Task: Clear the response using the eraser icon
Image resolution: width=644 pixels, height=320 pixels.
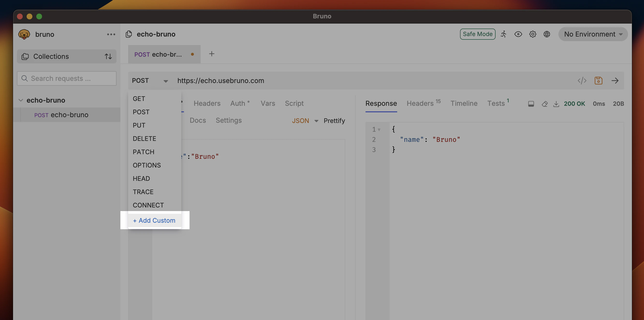Action: [x=544, y=104]
